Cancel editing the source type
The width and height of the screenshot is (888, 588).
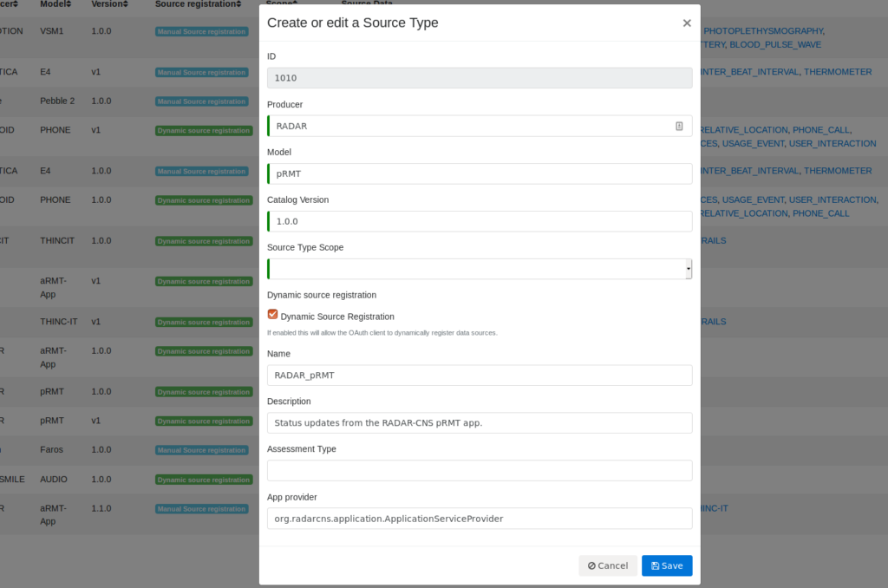608,565
